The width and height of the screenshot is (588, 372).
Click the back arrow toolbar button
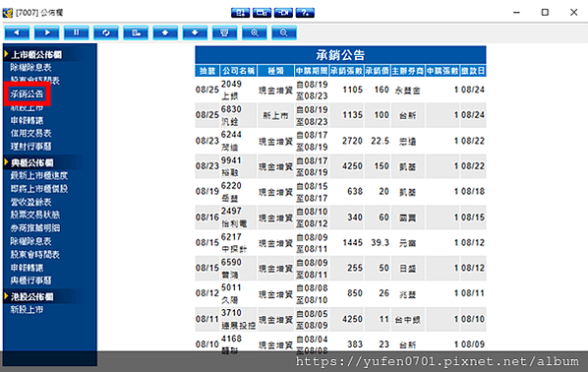click(x=17, y=33)
